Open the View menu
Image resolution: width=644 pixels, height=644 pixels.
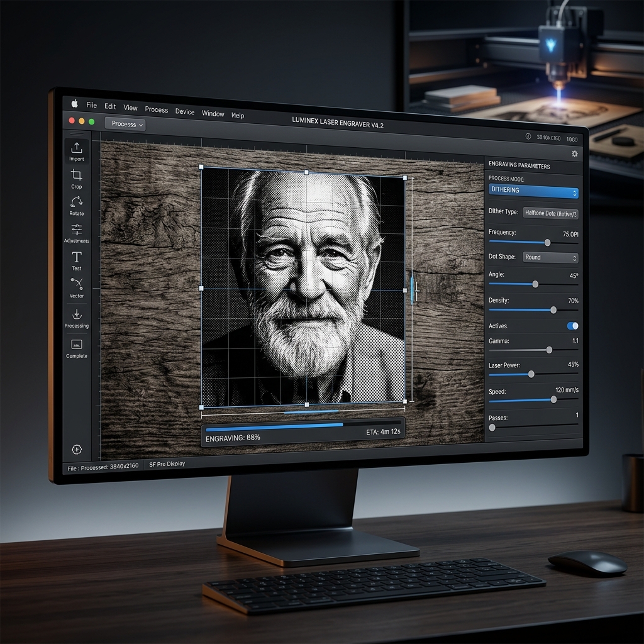pos(131,108)
